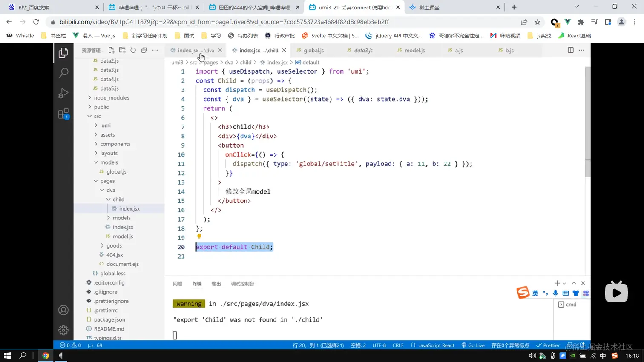Refresh the file explorer
The height and width of the screenshot is (362, 644).
(x=133, y=50)
